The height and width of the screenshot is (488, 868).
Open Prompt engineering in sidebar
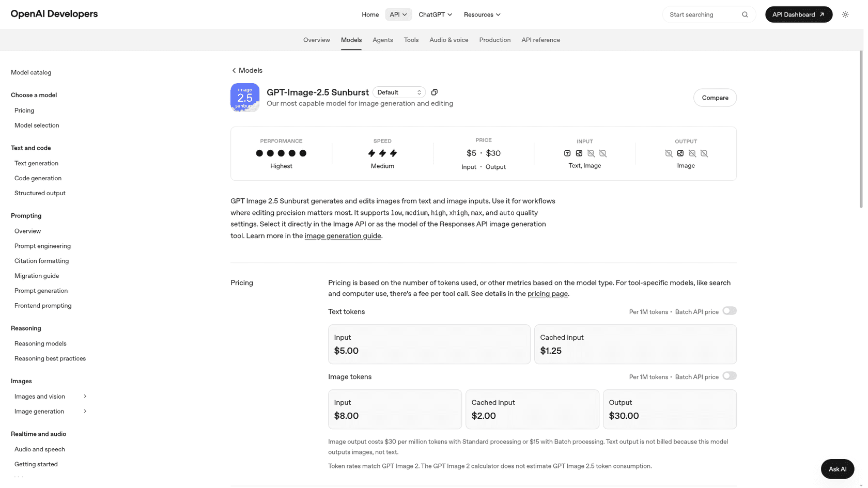click(42, 246)
